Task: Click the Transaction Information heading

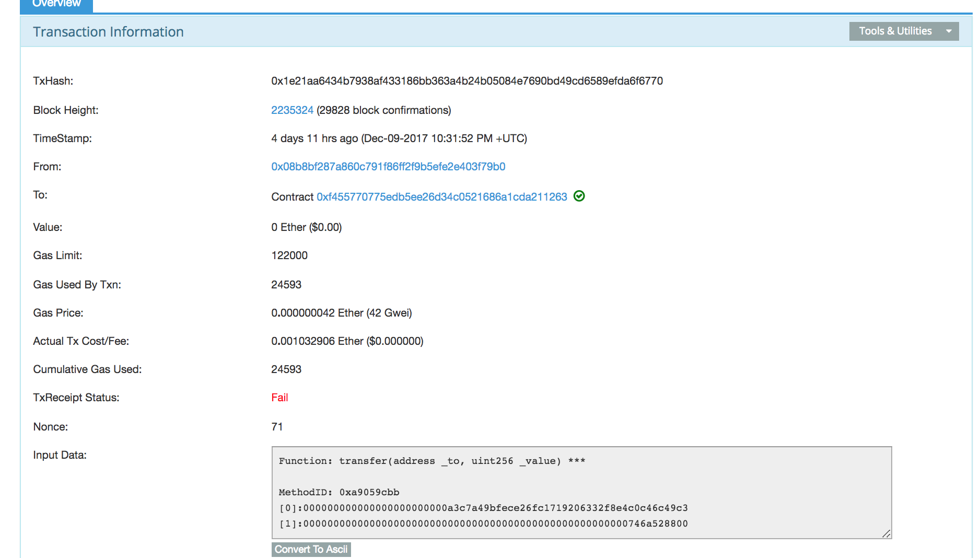Action: (108, 32)
